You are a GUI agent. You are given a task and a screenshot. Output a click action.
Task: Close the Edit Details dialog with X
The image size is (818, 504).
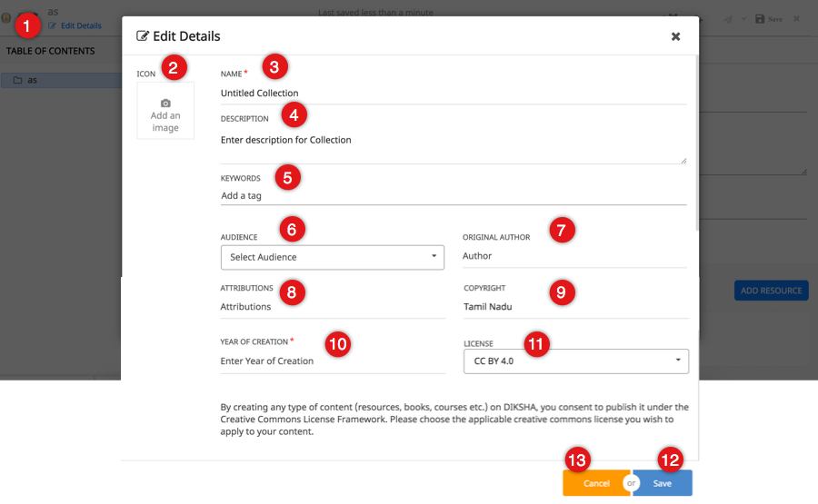[675, 36]
